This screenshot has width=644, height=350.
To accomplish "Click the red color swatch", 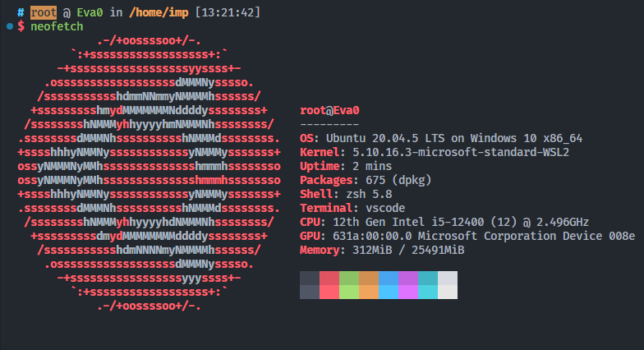I will (329, 284).
